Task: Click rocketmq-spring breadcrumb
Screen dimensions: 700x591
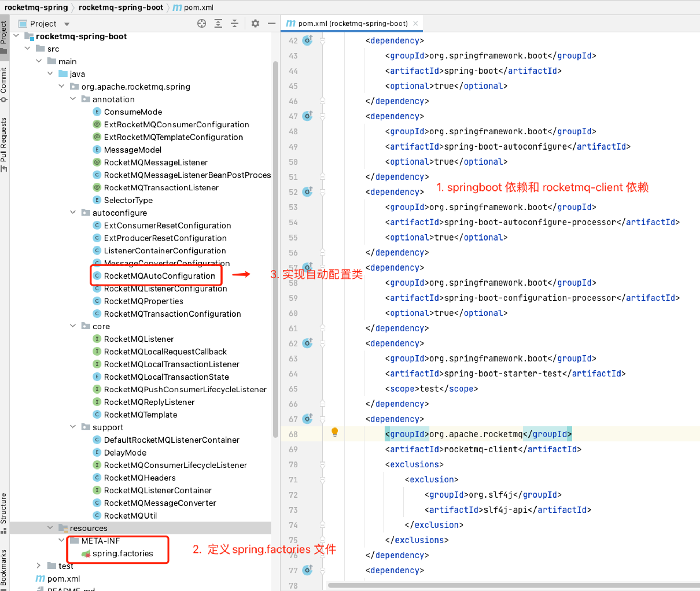Action: tap(36, 7)
